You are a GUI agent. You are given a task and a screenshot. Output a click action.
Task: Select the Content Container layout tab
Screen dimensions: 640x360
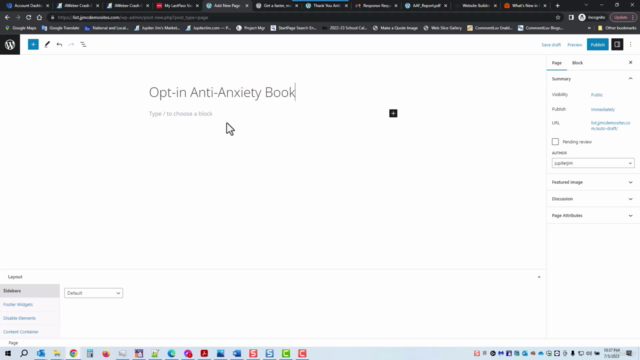tap(21, 332)
